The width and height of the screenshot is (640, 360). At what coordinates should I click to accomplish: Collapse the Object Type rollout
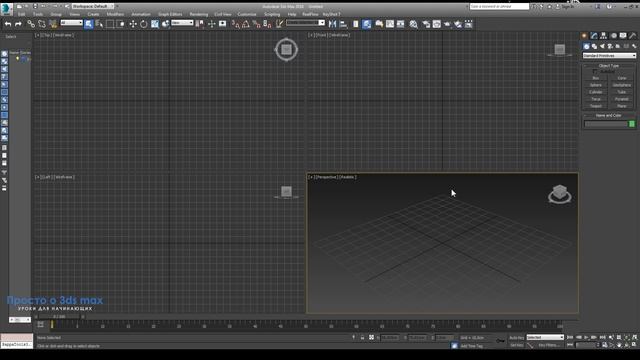[609, 65]
